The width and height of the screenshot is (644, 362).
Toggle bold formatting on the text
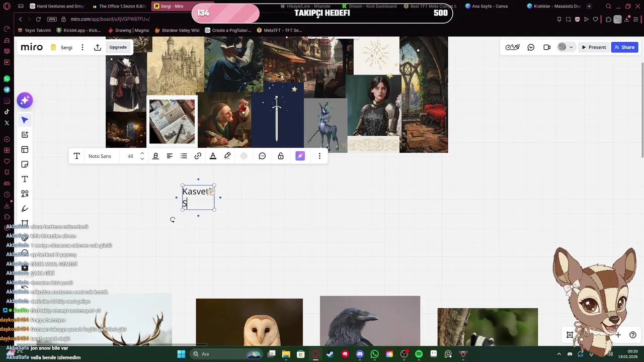pos(155,156)
